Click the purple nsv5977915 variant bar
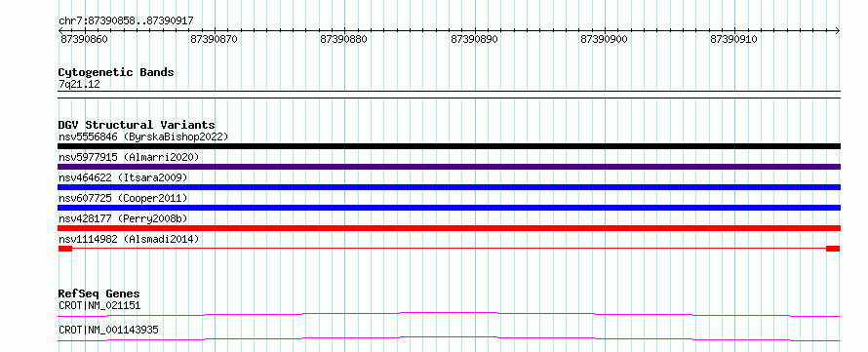Screen dimensions: 868x352 pos(449,167)
